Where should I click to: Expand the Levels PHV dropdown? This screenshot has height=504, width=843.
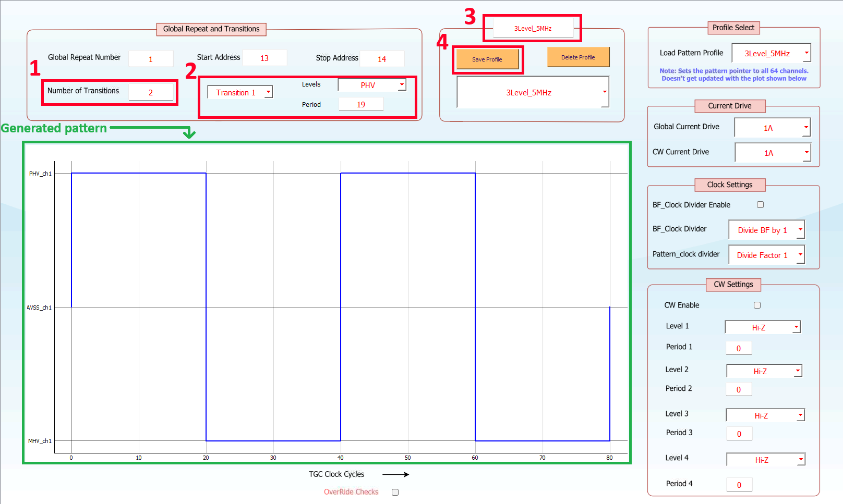(372, 85)
